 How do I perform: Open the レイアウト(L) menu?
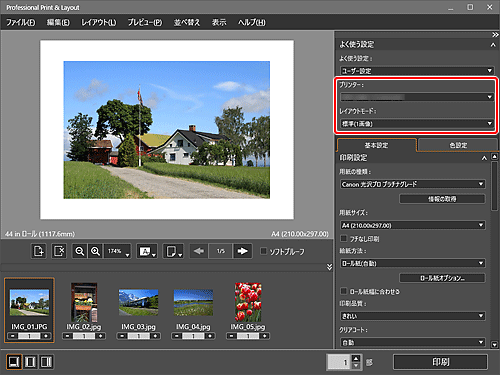[x=99, y=22]
